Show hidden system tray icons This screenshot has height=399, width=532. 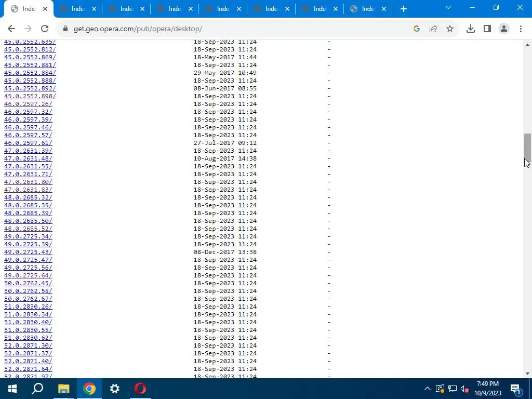[x=427, y=389]
